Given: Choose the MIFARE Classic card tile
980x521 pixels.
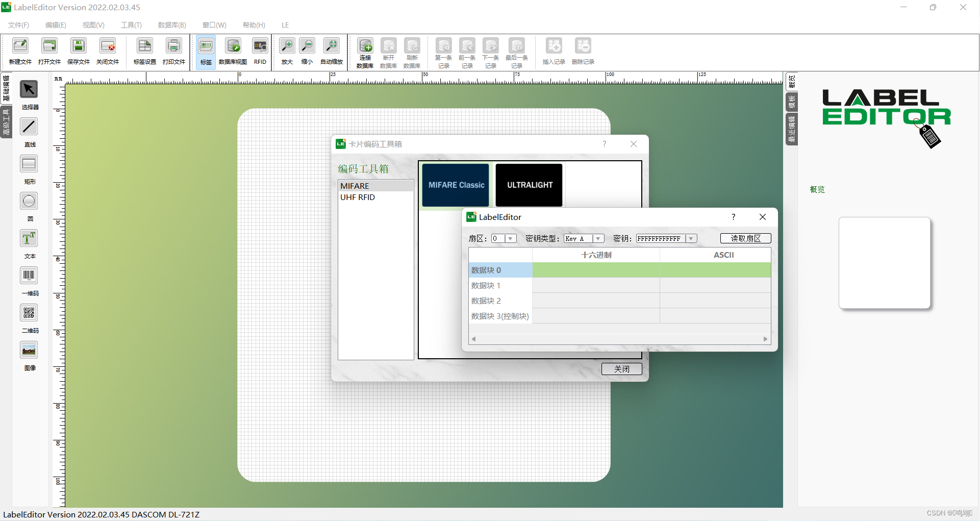Looking at the screenshot, I should click(456, 185).
